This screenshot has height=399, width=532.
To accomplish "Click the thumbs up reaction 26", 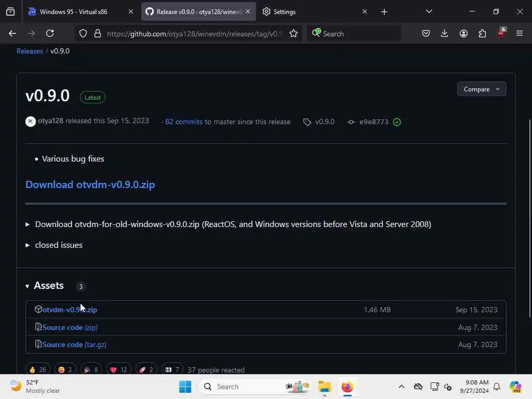I will pyautogui.click(x=38, y=369).
